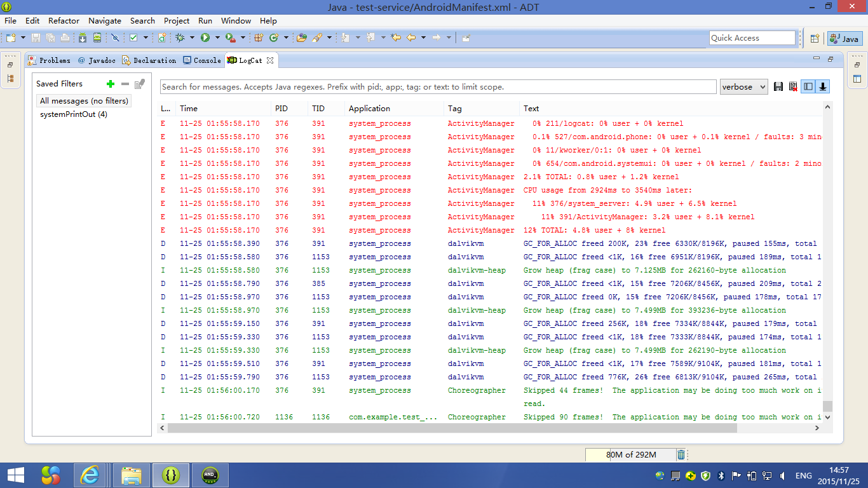Start debugging with the bug icon
The width and height of the screenshot is (868, 488).
tap(180, 38)
